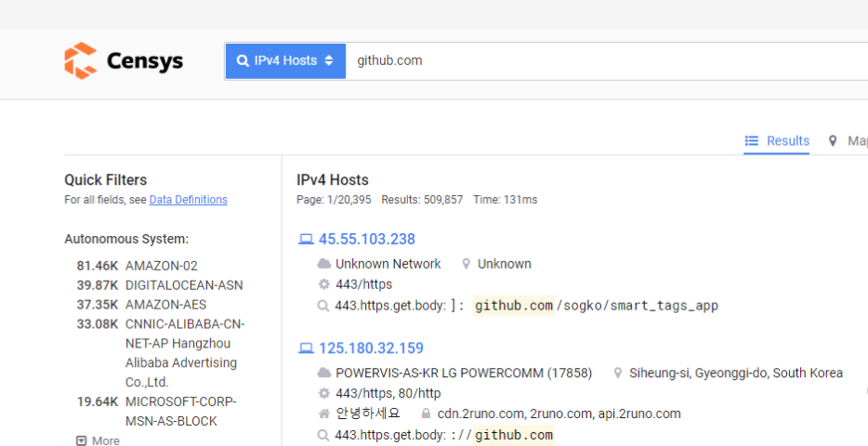Click the Autonomous System: label

coord(126,239)
